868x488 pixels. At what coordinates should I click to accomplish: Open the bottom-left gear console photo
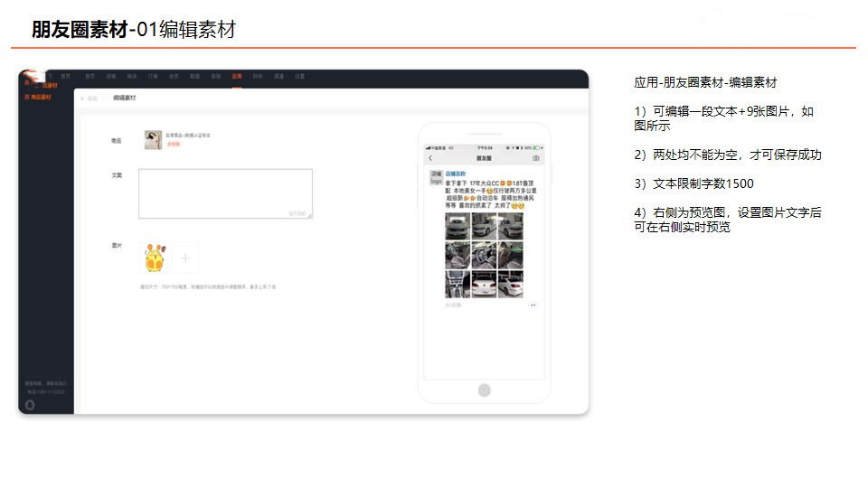(x=458, y=285)
